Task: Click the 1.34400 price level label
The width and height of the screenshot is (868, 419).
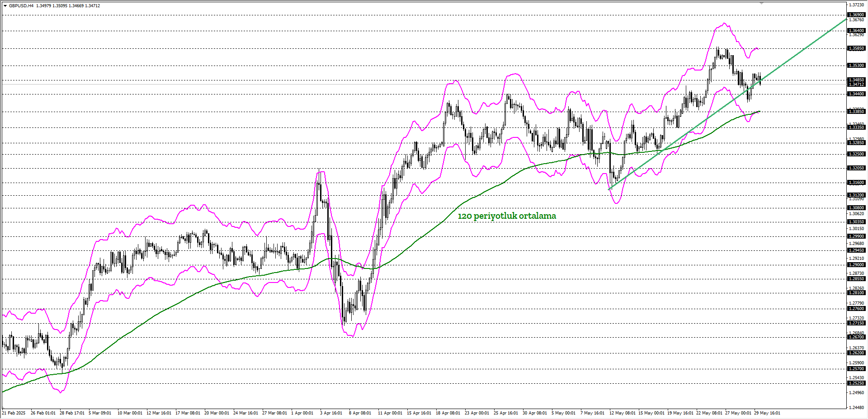Action: (856, 94)
